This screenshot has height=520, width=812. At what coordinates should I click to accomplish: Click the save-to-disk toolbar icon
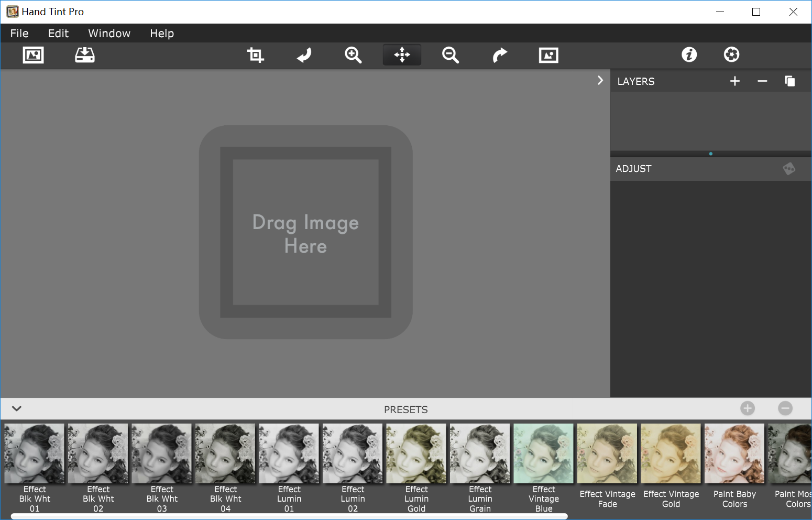pos(85,55)
